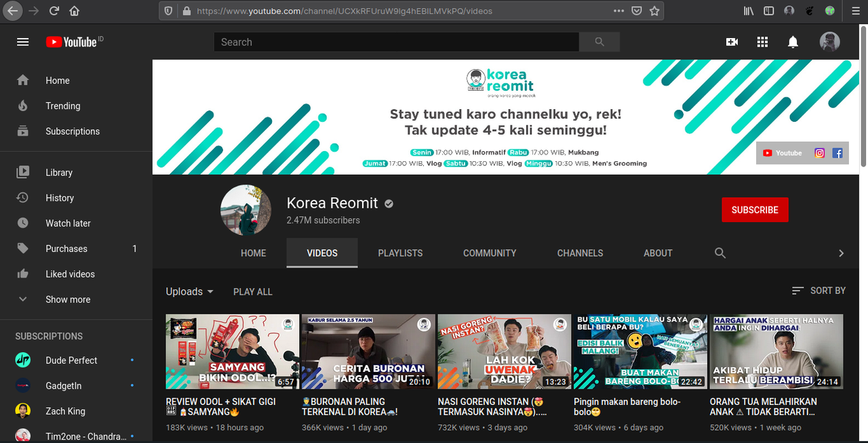The image size is (868, 443).
Task: Open the ABOUT tab
Action: pyautogui.click(x=658, y=253)
